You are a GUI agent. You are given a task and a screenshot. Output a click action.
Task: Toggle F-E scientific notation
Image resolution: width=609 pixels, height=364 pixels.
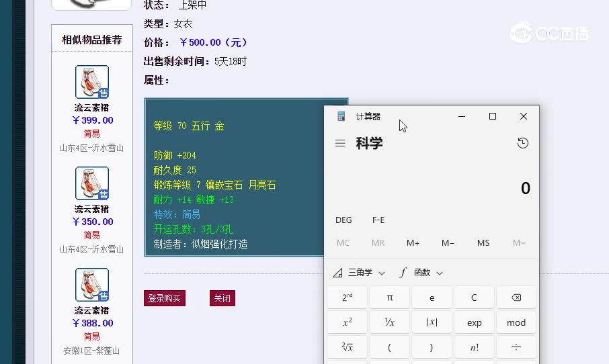[378, 220]
